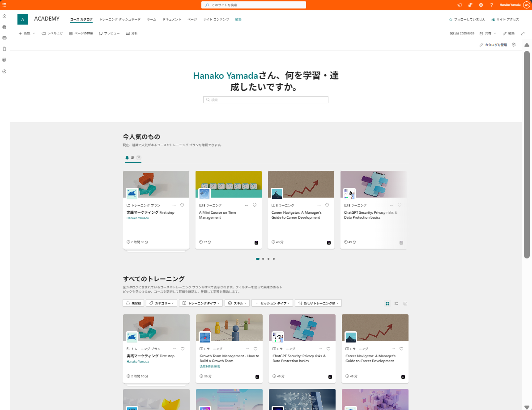
Task: Favorite the Mini Course on Time Management
Action: (x=255, y=205)
